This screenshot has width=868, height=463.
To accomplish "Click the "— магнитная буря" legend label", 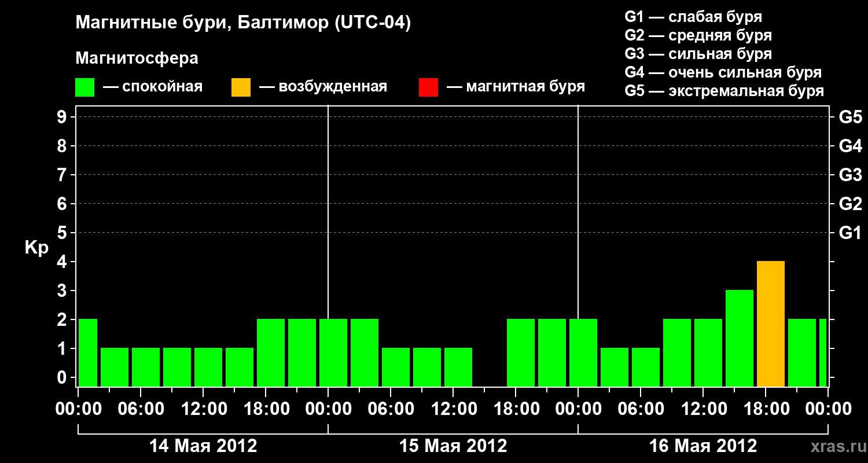I will pyautogui.click(x=516, y=87).
